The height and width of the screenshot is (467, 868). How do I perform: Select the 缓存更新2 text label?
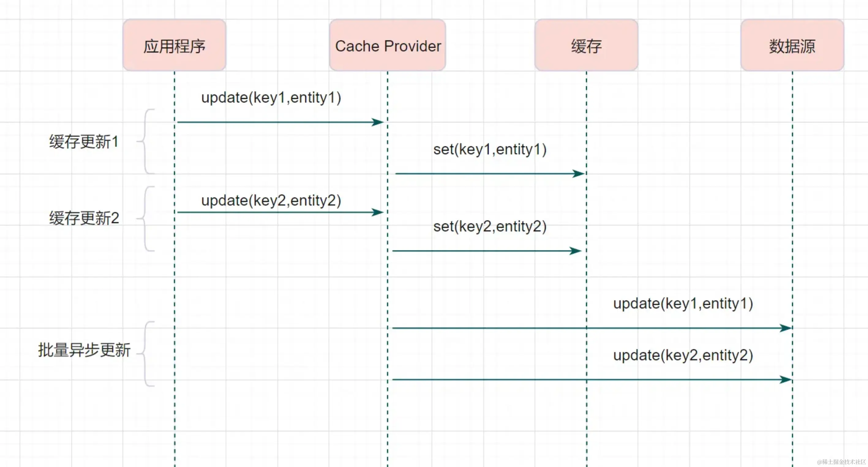tap(84, 218)
